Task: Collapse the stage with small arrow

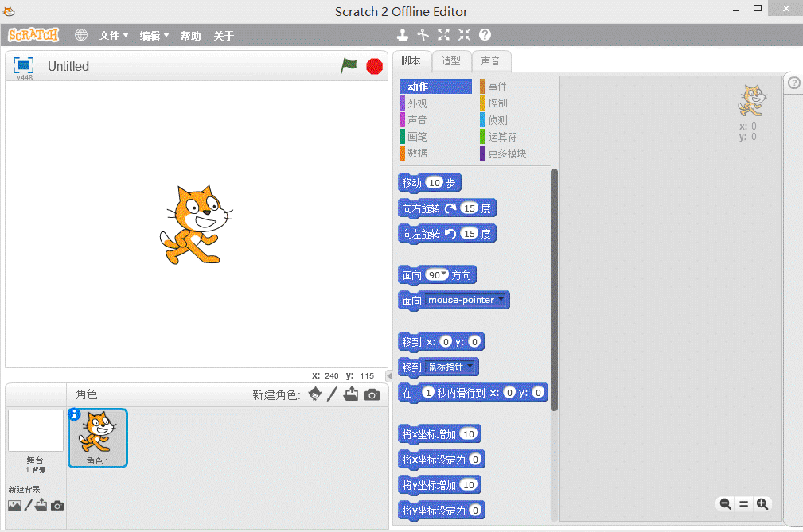Action: click(388, 376)
